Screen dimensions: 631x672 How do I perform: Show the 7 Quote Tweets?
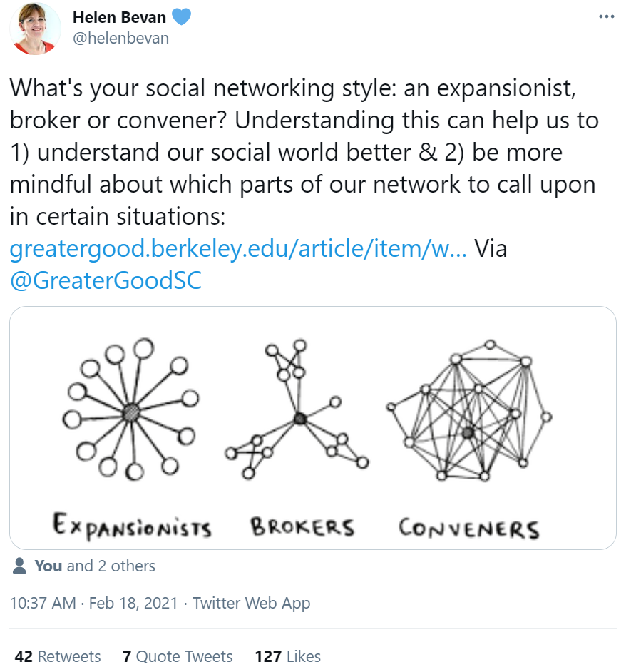[x=178, y=656]
